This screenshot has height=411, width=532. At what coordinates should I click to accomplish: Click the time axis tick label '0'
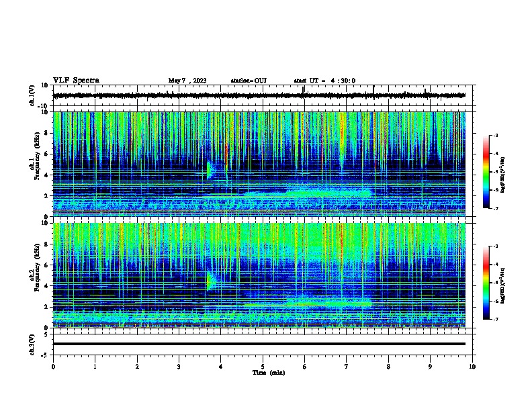53,367
